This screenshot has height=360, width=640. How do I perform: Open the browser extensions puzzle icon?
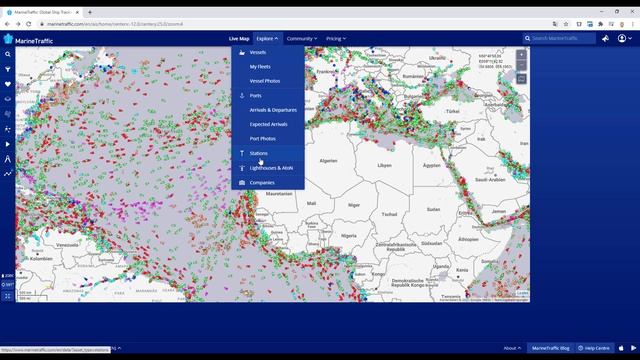coord(600,24)
